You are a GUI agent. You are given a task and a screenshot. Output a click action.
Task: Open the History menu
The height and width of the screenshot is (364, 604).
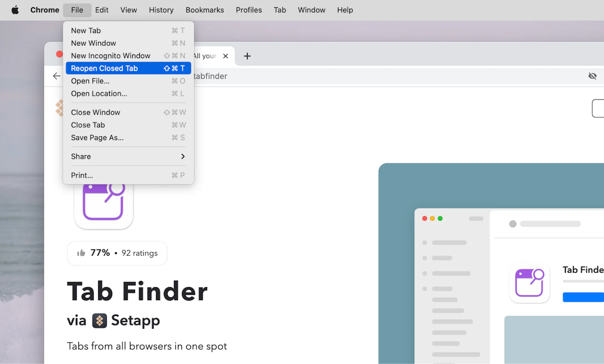coord(161,10)
